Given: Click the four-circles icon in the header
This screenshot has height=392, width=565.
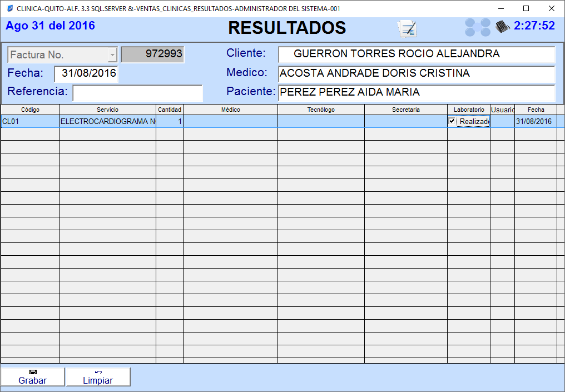Looking at the screenshot, I should (x=478, y=27).
